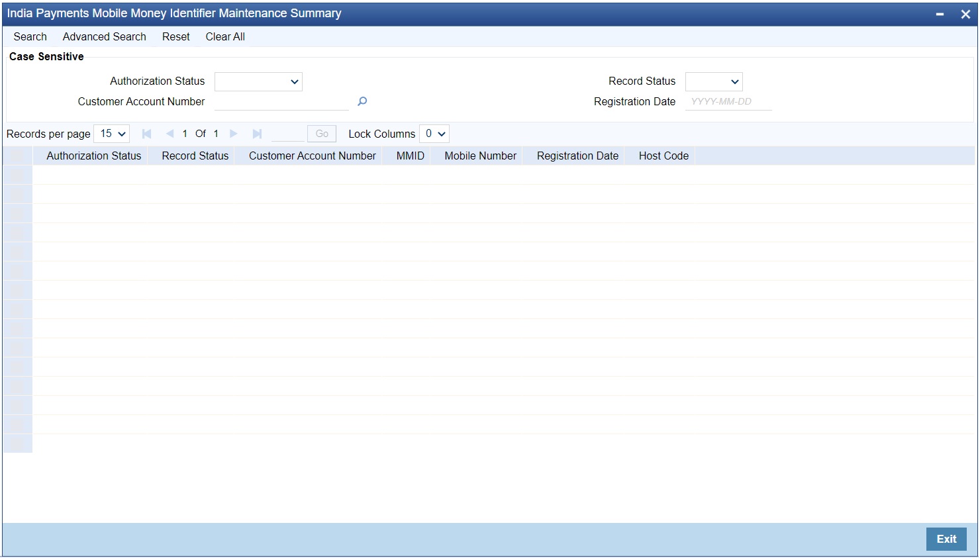Run the Search action

point(30,36)
